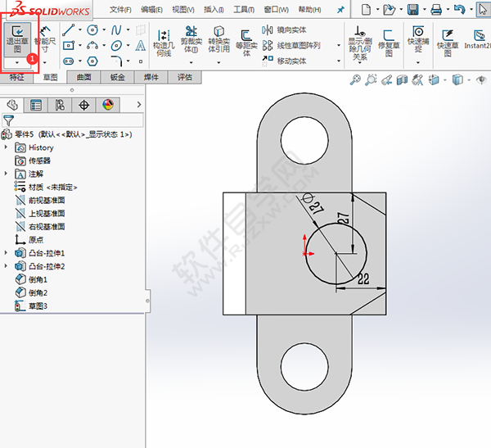The width and height of the screenshot is (491, 448).
Task: Click Move Entities (移动实体)
Action: pos(284,61)
